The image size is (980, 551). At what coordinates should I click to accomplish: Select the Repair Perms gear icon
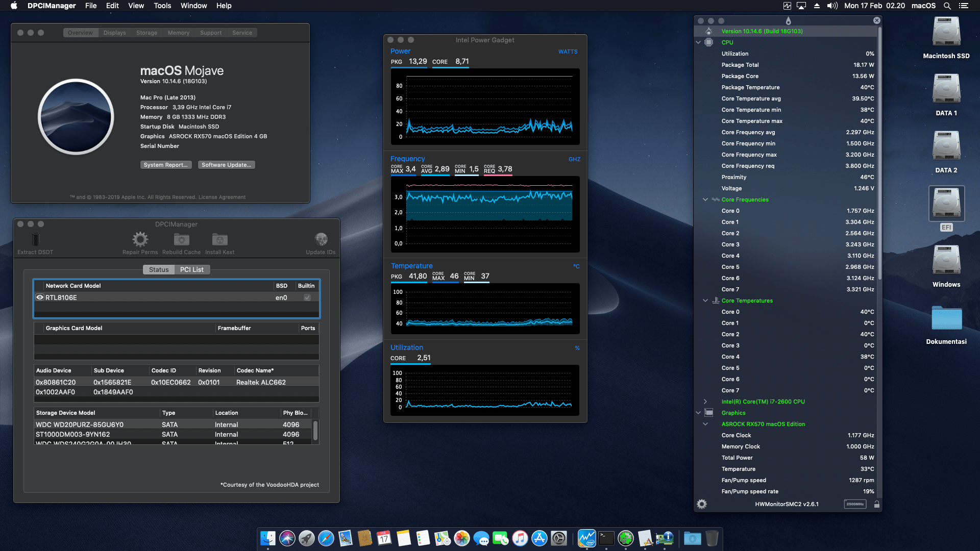point(140,240)
